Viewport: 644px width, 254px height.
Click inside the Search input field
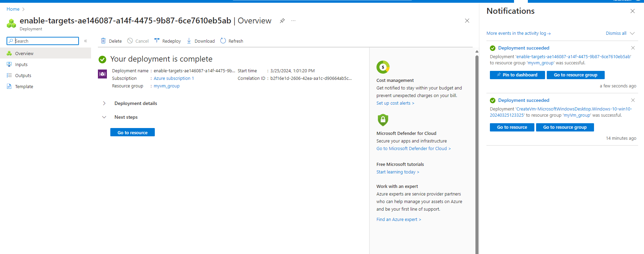coord(46,41)
